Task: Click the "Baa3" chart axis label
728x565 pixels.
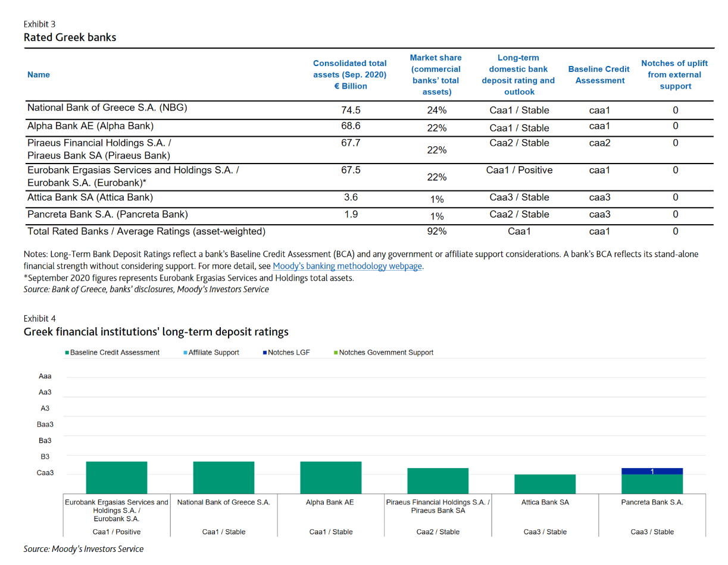Action: [x=45, y=425]
